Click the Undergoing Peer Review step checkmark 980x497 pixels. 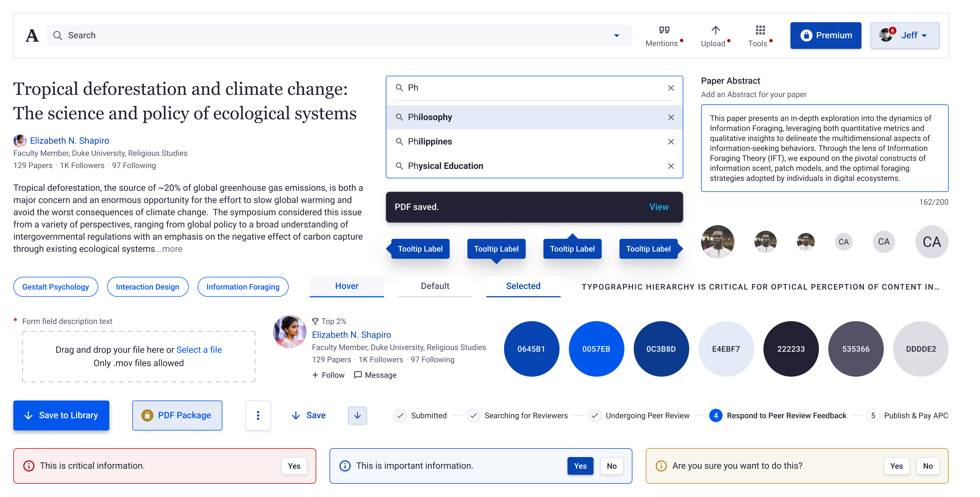point(594,416)
